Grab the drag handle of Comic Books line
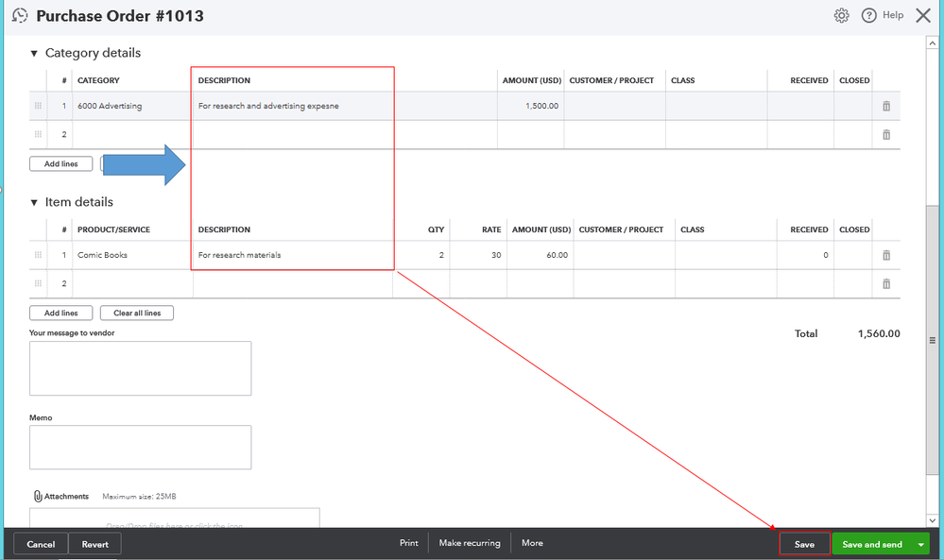This screenshot has height=560, width=944. (x=38, y=255)
